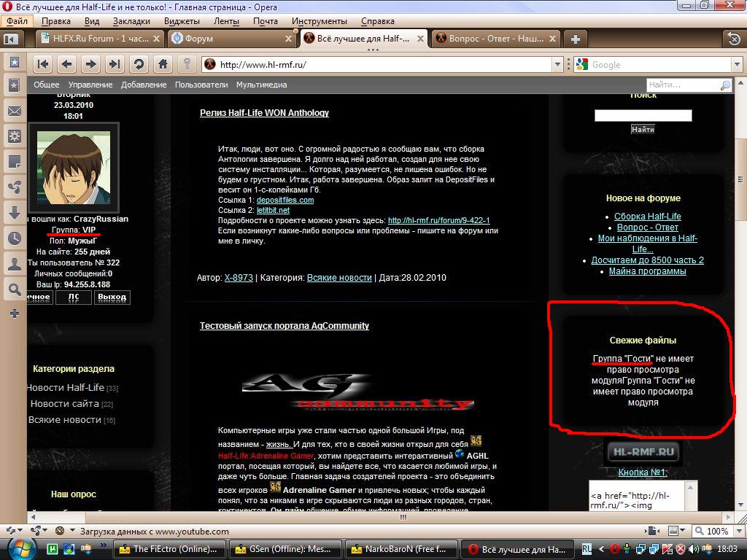Click the Rewind navigation button
This screenshot has width=747, height=560.
43,64
